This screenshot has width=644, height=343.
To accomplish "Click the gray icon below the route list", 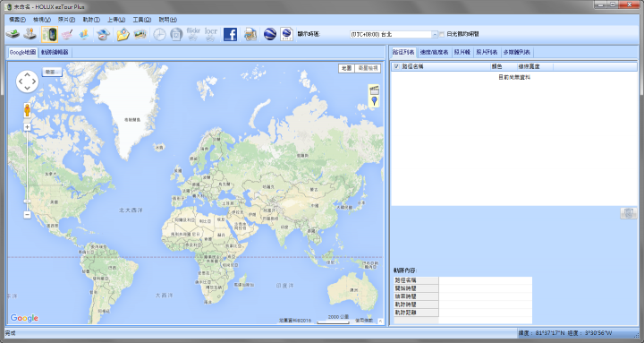I will pyautogui.click(x=628, y=213).
